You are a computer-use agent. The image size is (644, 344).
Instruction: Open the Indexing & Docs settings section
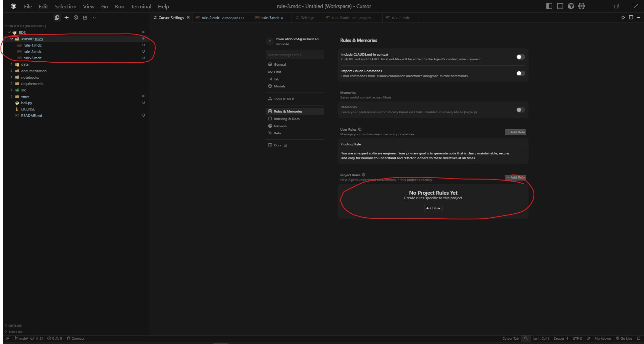point(295,119)
